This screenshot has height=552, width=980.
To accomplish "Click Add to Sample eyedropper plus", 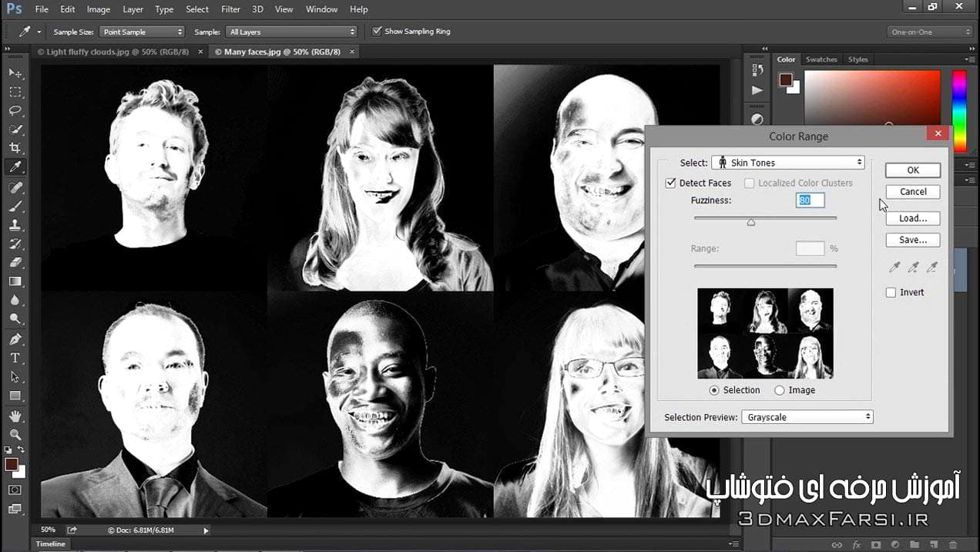I will click(x=913, y=268).
